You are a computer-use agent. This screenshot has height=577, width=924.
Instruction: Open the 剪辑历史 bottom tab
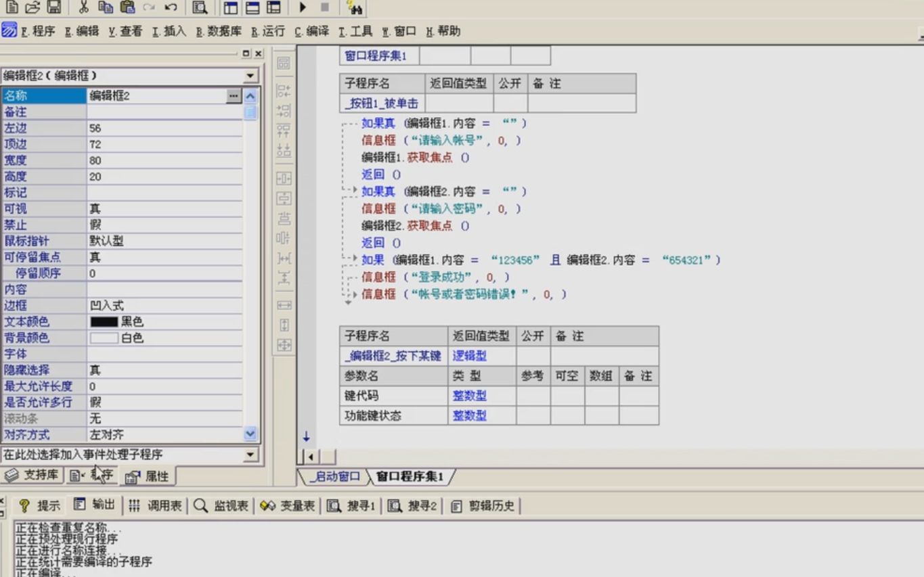click(483, 505)
